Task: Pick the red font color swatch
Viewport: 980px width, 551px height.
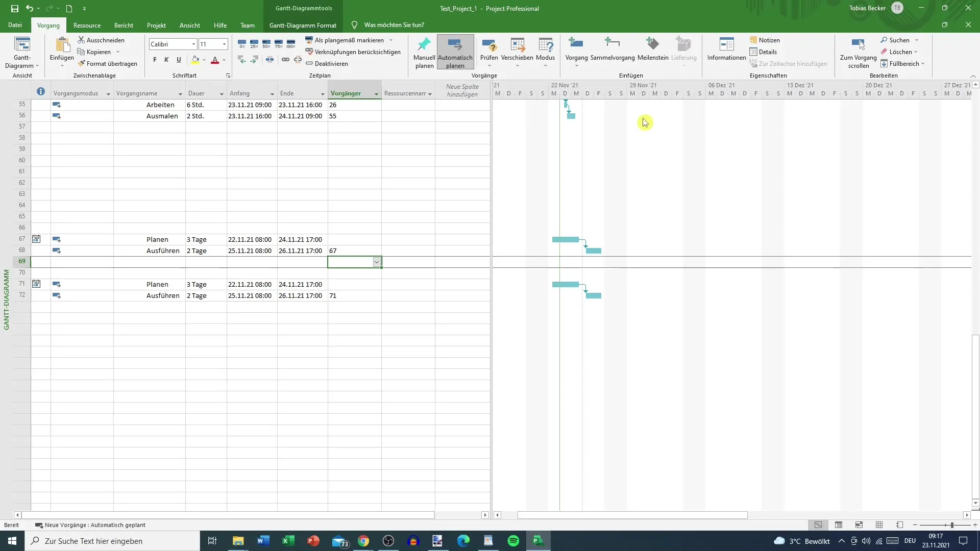Action: 215,60
